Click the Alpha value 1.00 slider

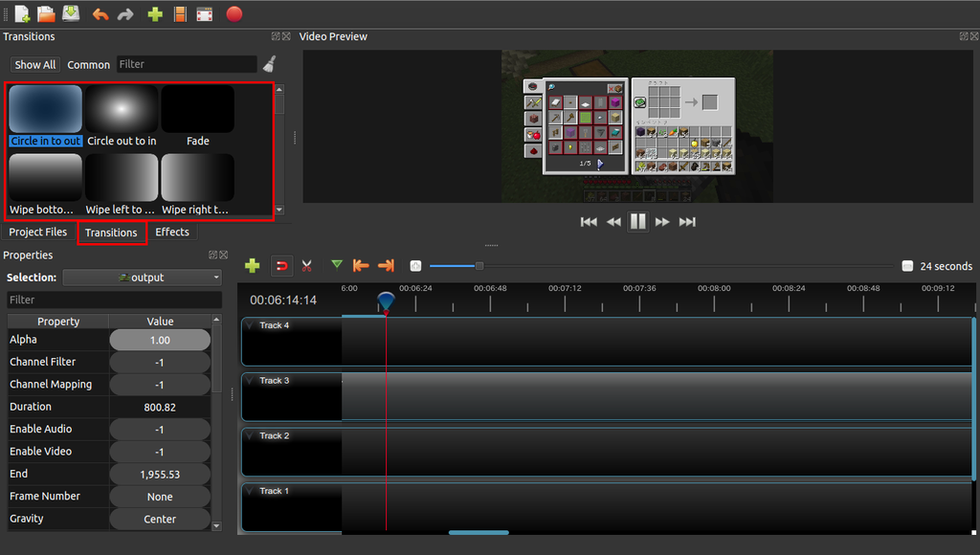(x=160, y=340)
